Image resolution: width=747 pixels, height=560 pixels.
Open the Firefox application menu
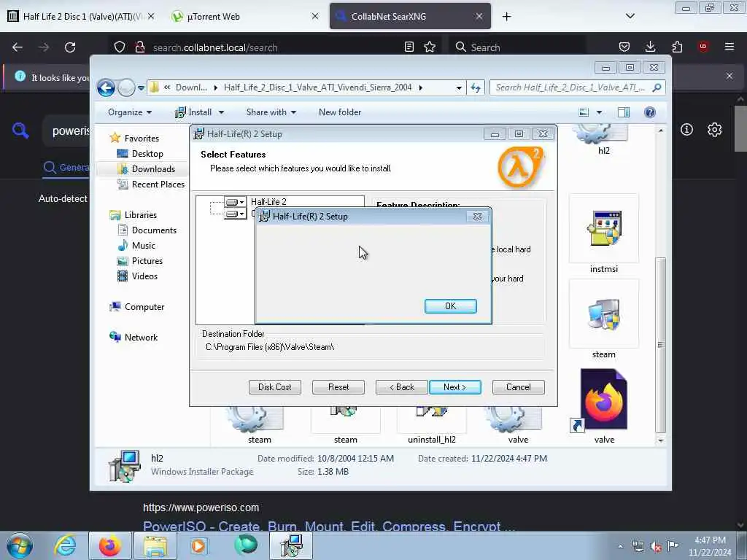coord(729,47)
